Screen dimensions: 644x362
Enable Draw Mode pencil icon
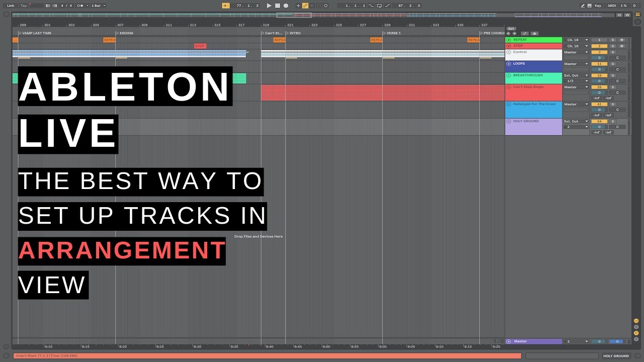pos(583,6)
